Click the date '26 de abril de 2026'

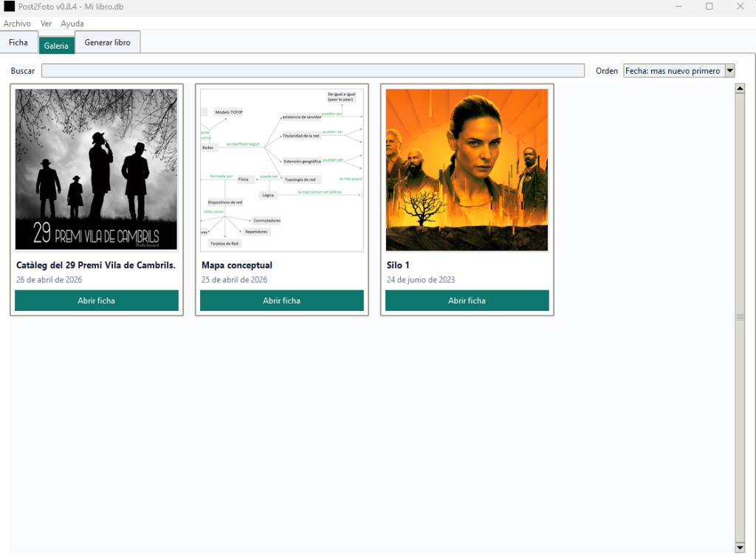(x=49, y=280)
